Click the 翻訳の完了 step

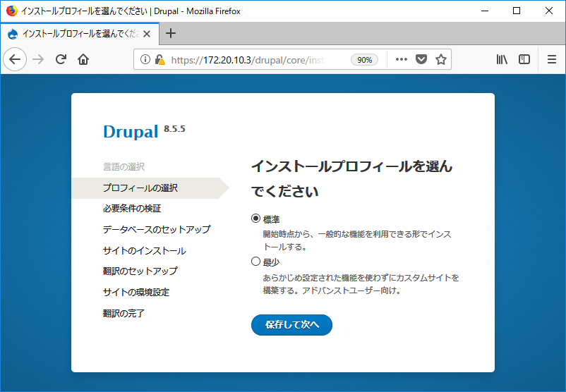[124, 313]
